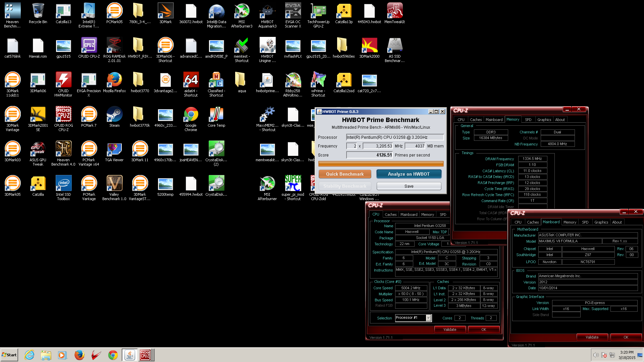
Task: Launch 3DMark Vantage desktop icon
Action: point(12,119)
